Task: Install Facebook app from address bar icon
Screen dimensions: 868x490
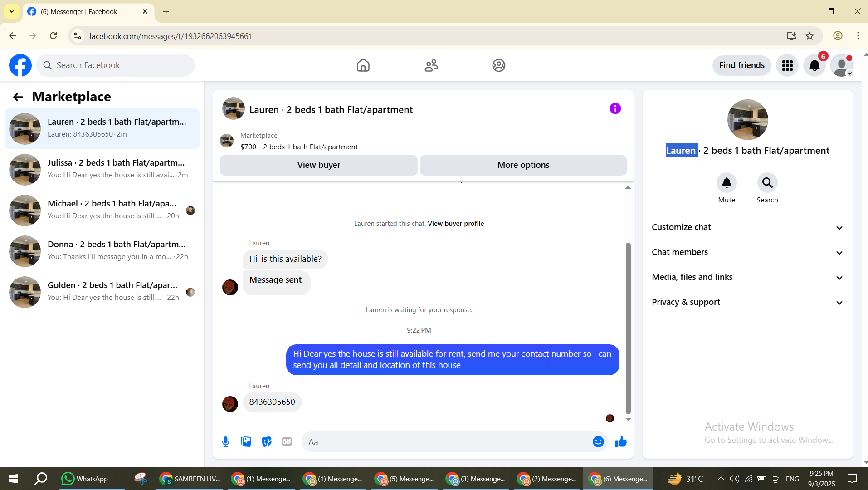Action: pyautogui.click(x=791, y=36)
